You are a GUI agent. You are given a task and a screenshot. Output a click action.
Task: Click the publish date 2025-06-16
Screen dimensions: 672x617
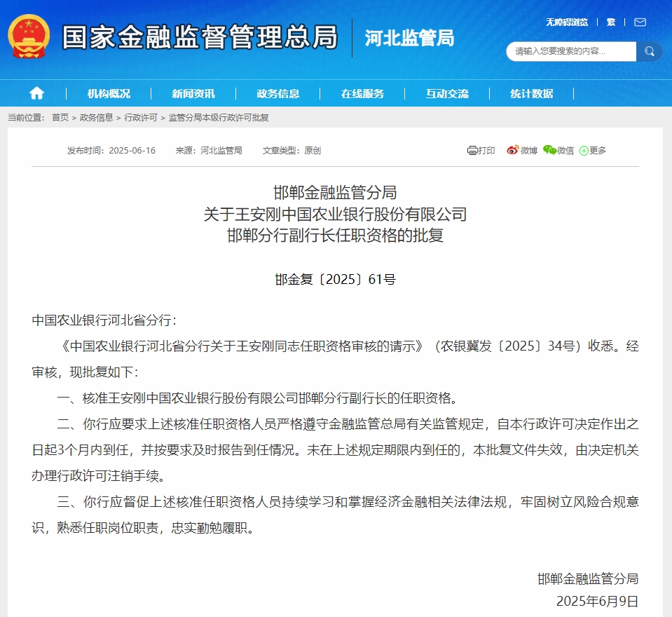click(x=132, y=151)
